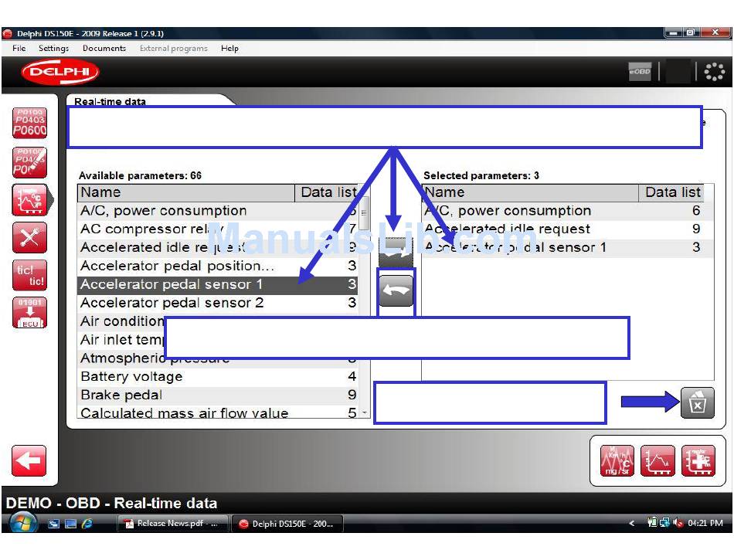Viewport: 734px width, 560px height.
Task: Open the Settings menu
Action: 53,48
